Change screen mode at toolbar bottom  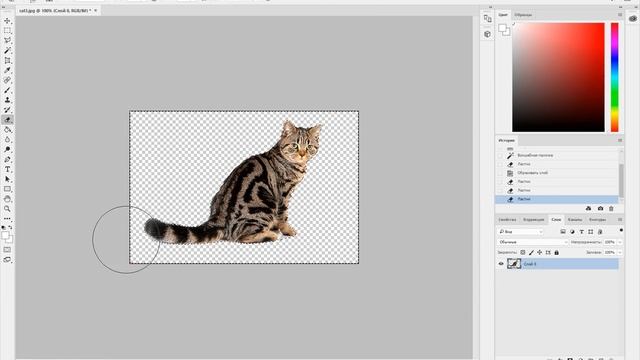point(7,260)
